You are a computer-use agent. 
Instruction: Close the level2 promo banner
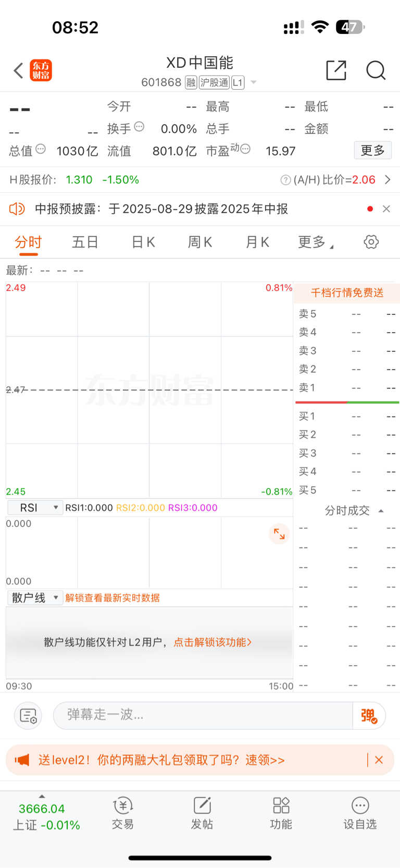click(x=379, y=760)
